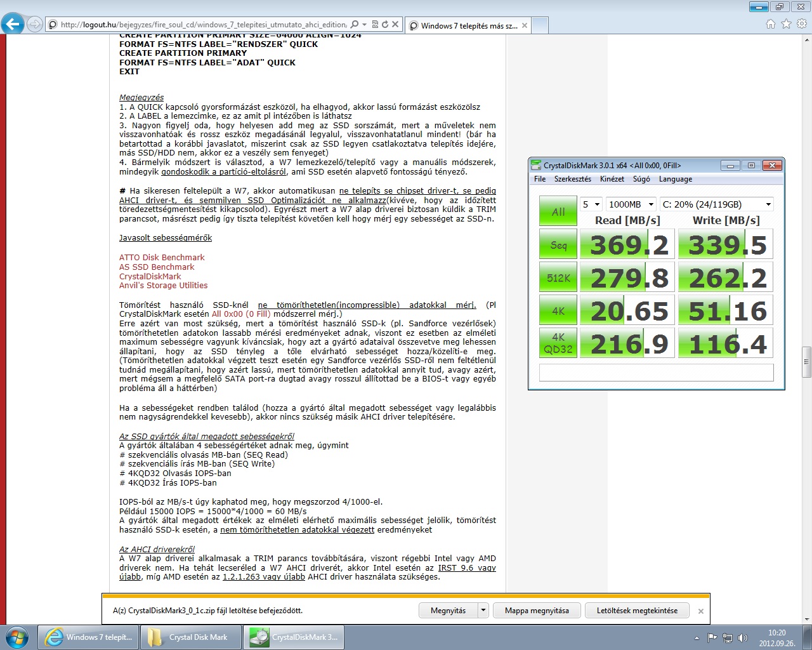Open the Action Center flag tray icon
The image size is (812, 650).
coord(712,638)
